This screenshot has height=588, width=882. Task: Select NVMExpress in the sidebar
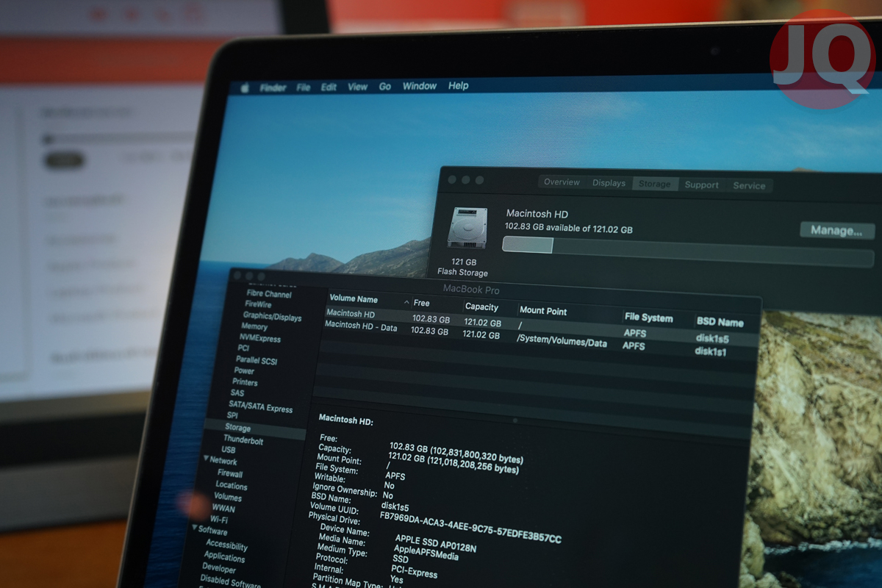click(260, 338)
